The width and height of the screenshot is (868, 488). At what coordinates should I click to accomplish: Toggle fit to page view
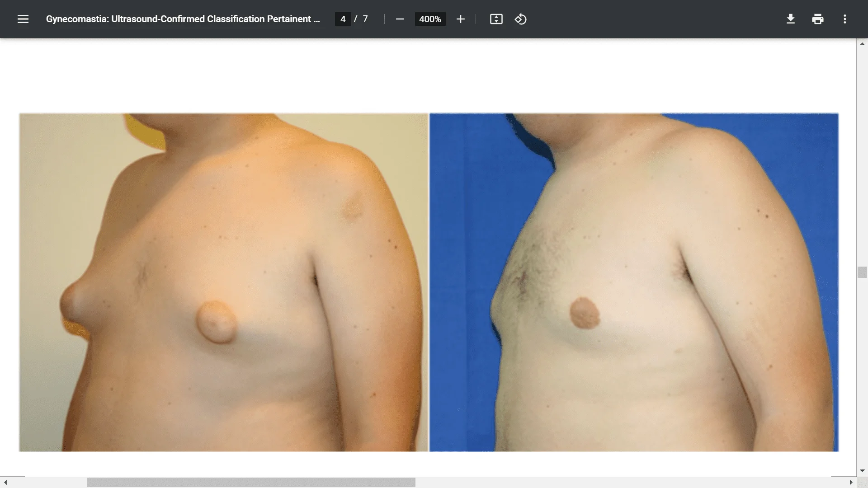[496, 19]
